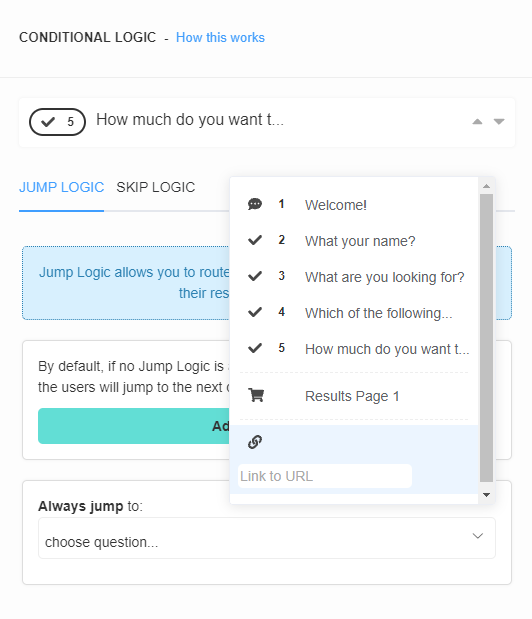Click checkmark icon for question 5 in list
This screenshot has width=532, height=619.
255,348
